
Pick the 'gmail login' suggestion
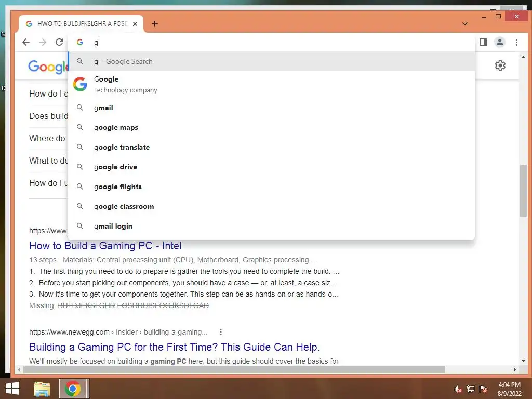(271, 226)
